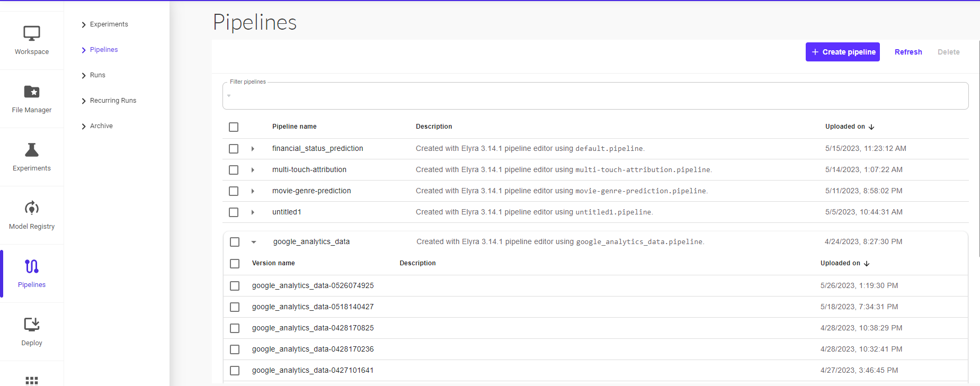Open the Deploy icon
This screenshot has width=980, height=386.
point(32,324)
